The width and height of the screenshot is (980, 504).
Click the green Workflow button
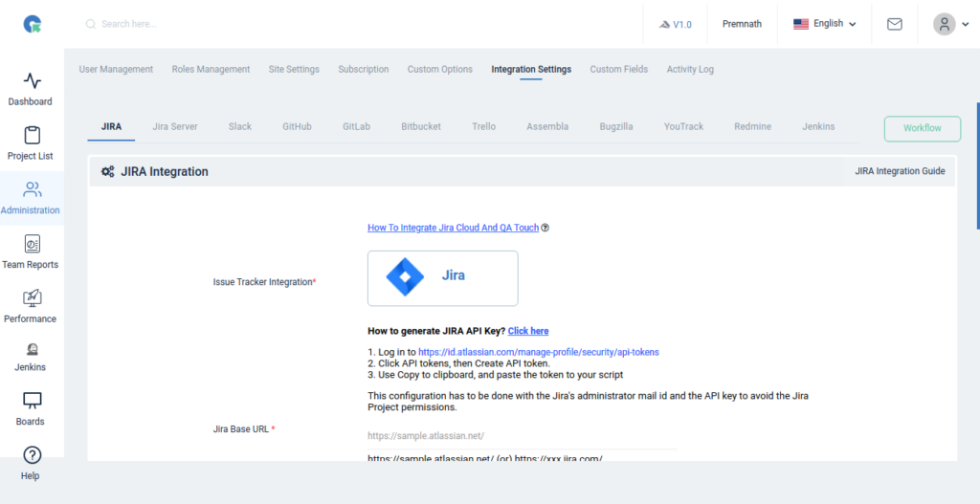point(922,128)
